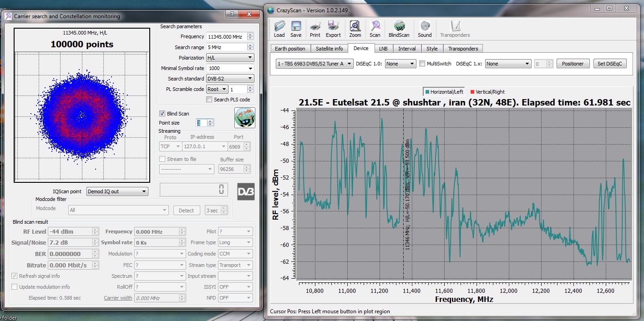Start Scan with the magnifier icon
This screenshot has height=321, width=644.
pyautogui.click(x=375, y=29)
